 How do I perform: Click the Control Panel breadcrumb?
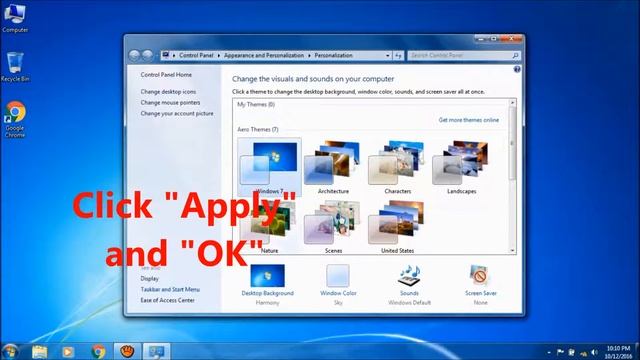coord(196,55)
